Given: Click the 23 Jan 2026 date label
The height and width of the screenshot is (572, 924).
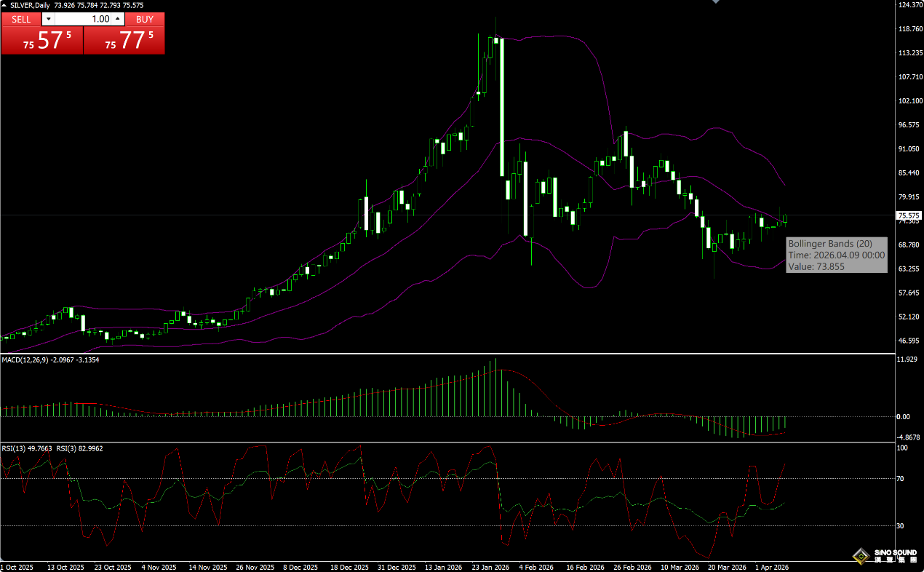Looking at the screenshot, I should [x=491, y=567].
